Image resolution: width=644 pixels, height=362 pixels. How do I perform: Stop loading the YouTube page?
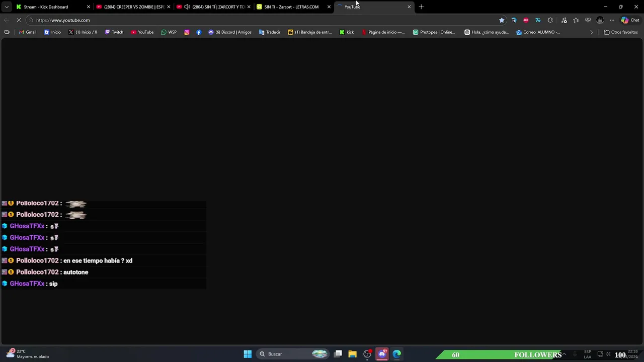(x=19, y=20)
